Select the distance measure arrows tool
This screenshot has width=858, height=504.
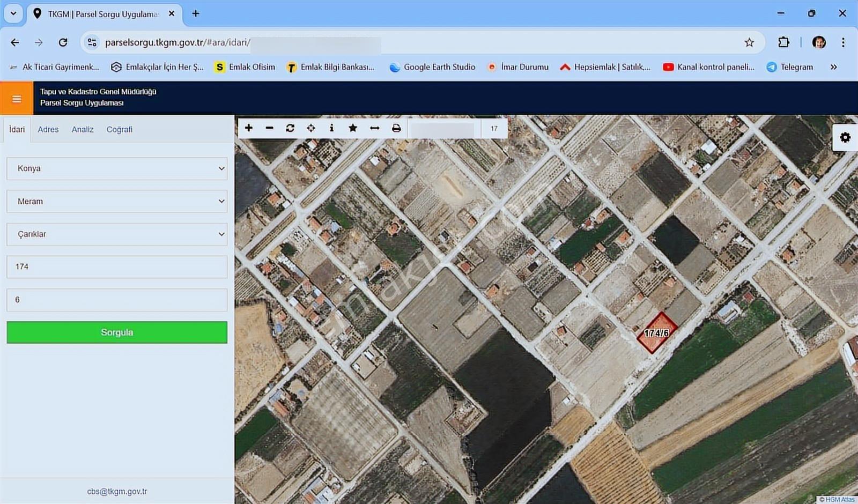coord(374,128)
